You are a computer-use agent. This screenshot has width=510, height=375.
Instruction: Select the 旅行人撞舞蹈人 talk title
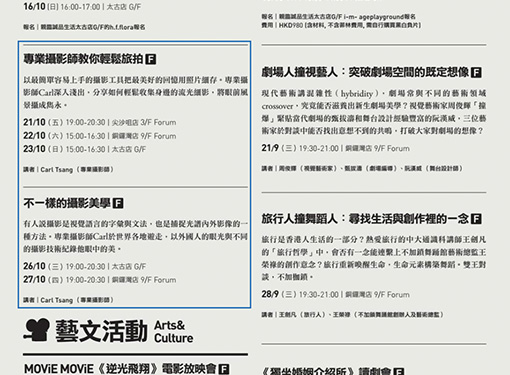(299, 219)
